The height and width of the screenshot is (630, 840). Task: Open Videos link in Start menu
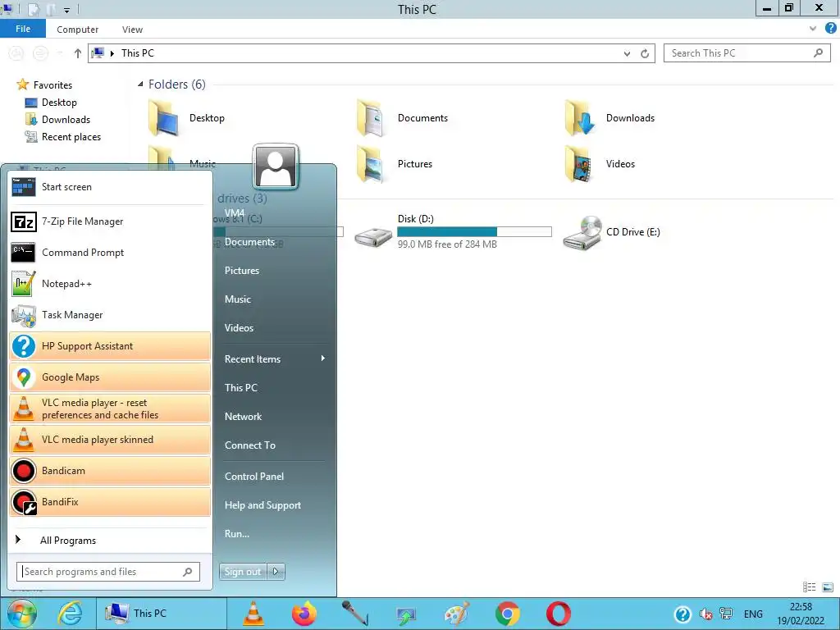click(x=239, y=328)
